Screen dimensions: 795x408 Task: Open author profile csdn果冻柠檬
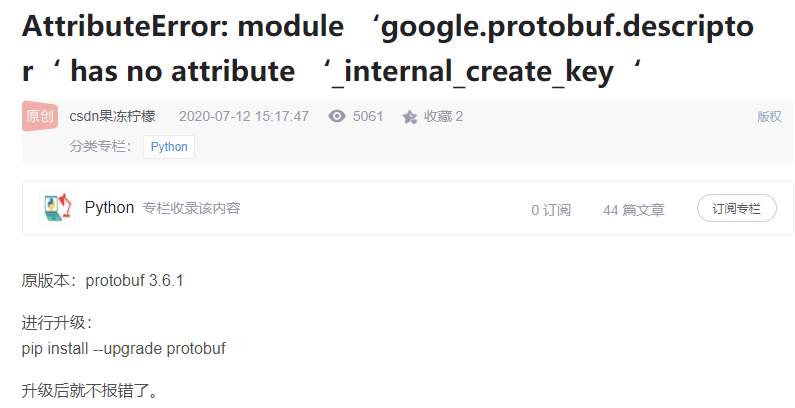112,116
